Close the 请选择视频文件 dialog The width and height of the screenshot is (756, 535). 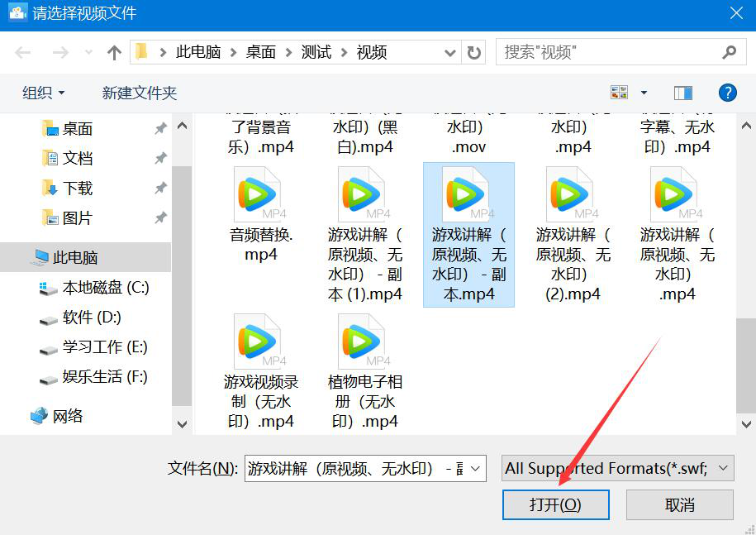tap(736, 13)
